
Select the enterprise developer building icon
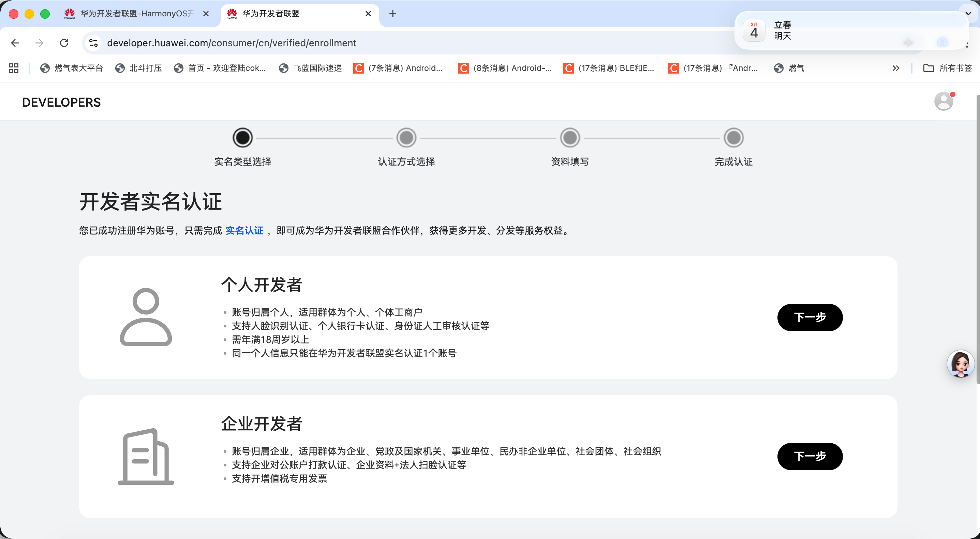(145, 456)
